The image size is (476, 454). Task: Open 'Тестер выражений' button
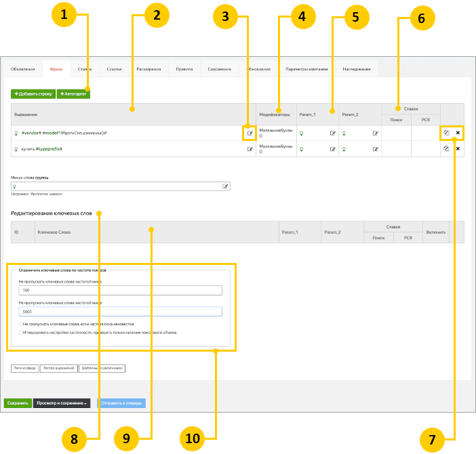(x=57, y=369)
